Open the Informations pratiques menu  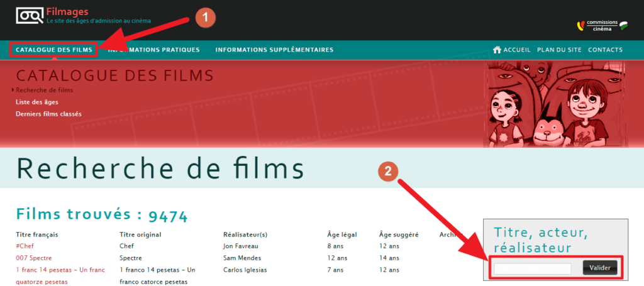(x=153, y=50)
